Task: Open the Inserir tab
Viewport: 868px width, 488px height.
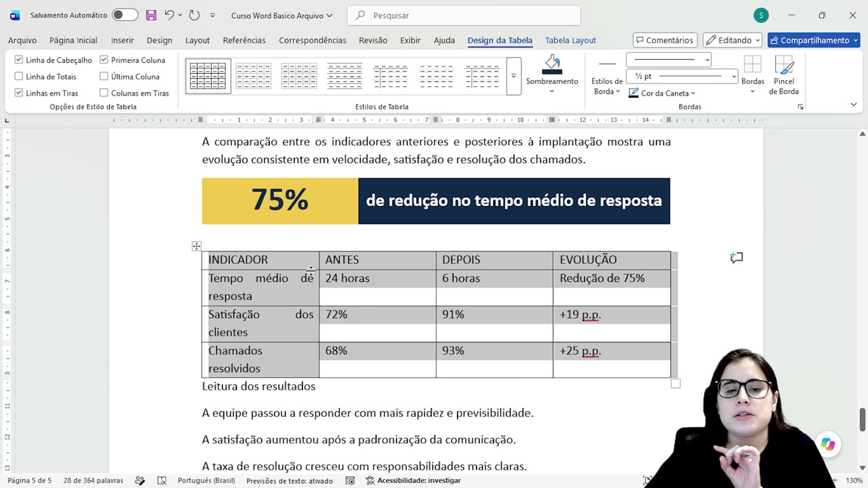Action: [x=123, y=40]
